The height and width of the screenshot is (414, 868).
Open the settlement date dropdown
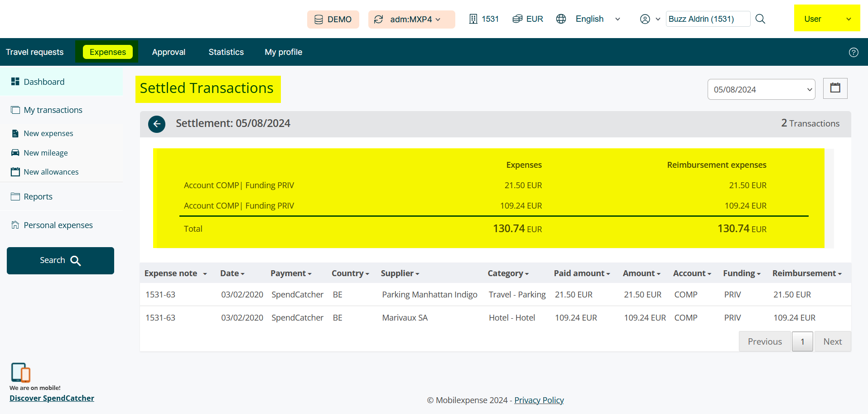761,89
